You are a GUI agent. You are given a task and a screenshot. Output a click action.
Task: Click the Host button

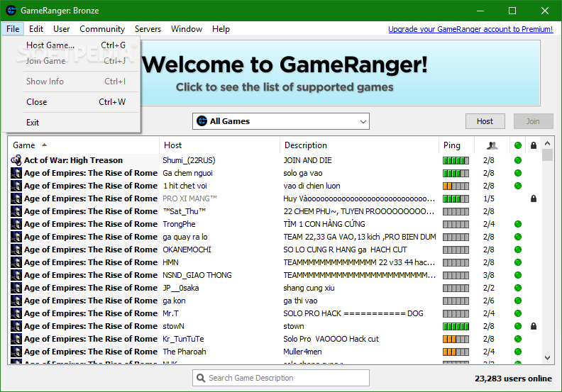tap(485, 121)
